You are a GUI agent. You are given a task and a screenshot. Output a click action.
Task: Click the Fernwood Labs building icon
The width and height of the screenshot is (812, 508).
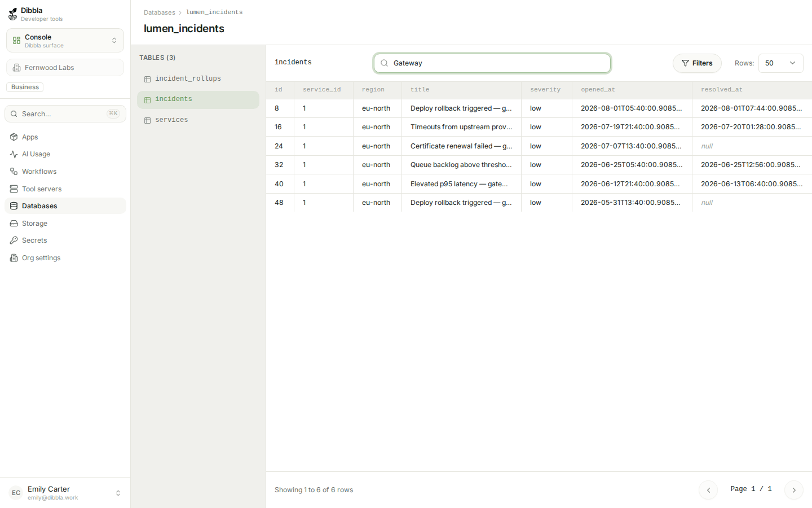point(17,68)
